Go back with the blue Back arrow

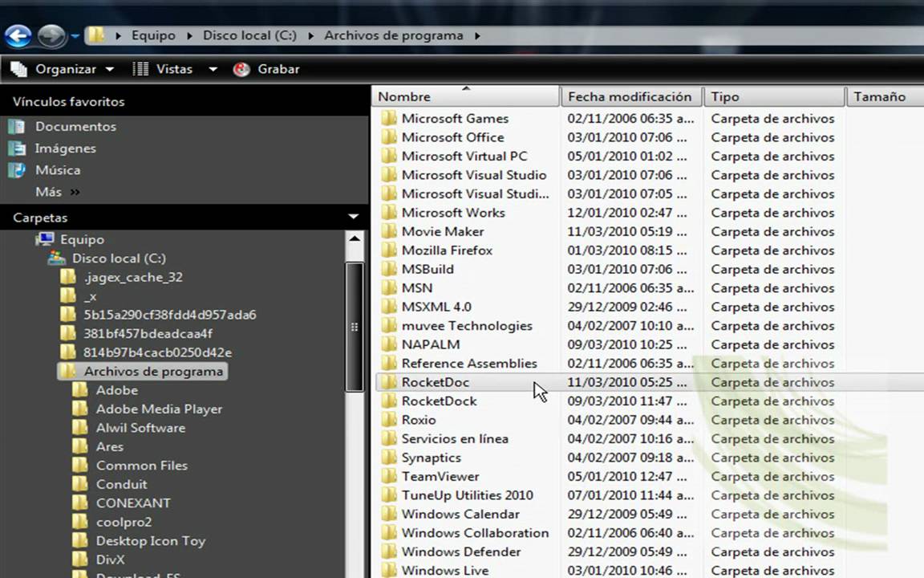click(18, 37)
